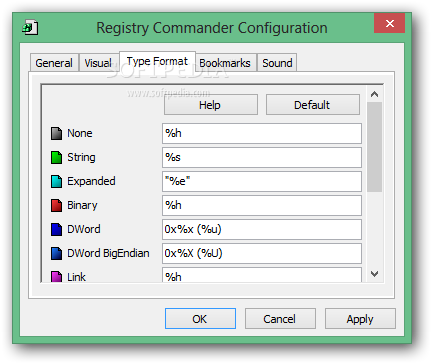Screen dimensions: 432x364
Task: Focus the String format field
Action: 262,157
